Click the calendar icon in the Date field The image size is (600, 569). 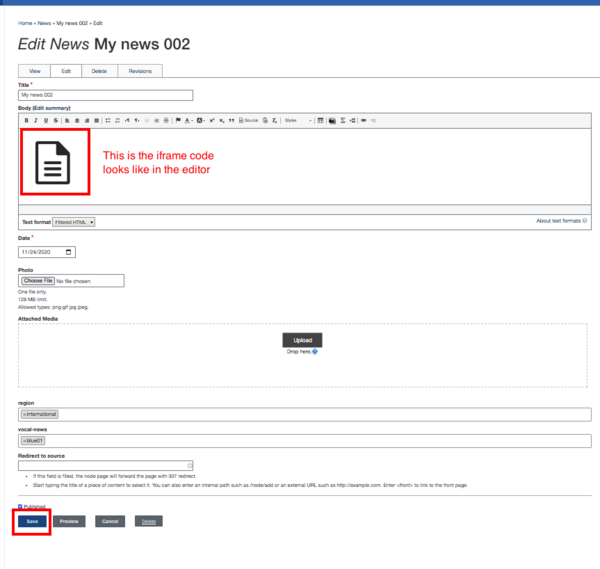click(x=69, y=252)
